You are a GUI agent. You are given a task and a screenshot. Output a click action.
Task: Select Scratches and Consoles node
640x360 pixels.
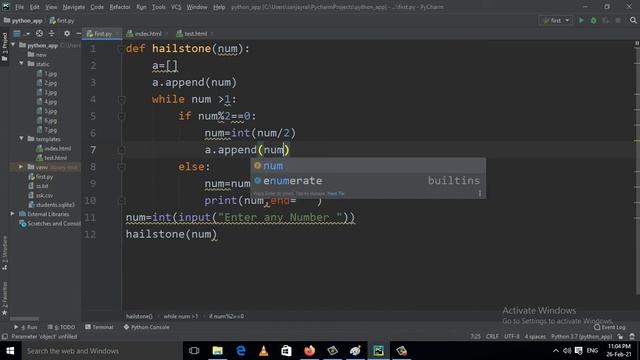(50, 224)
